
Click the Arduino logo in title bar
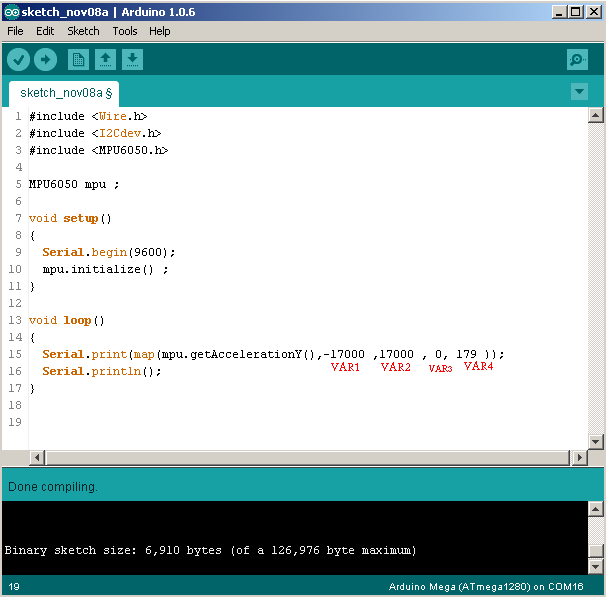click(x=11, y=12)
